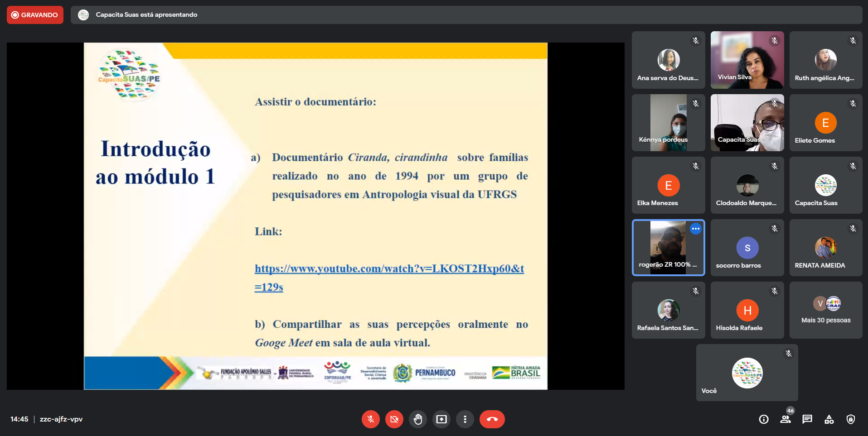
Task: Click the meeting code zzc-ajfz-vpv
Action: (61, 419)
